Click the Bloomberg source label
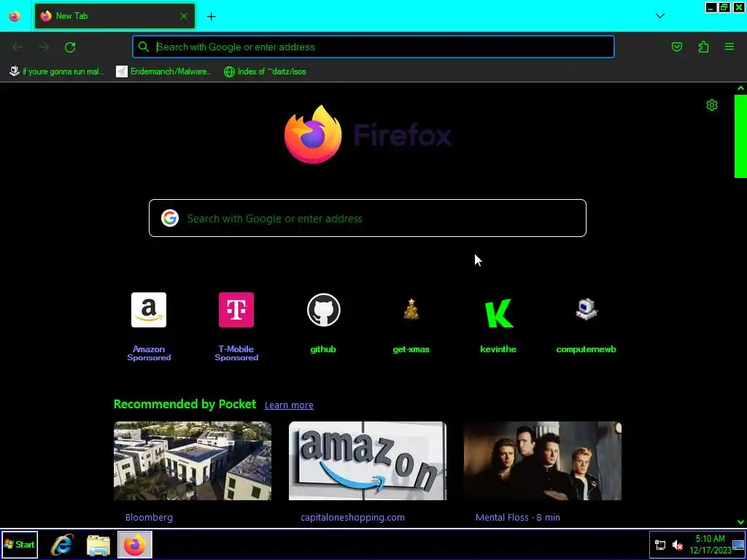The width and height of the screenshot is (747, 560). [x=149, y=517]
